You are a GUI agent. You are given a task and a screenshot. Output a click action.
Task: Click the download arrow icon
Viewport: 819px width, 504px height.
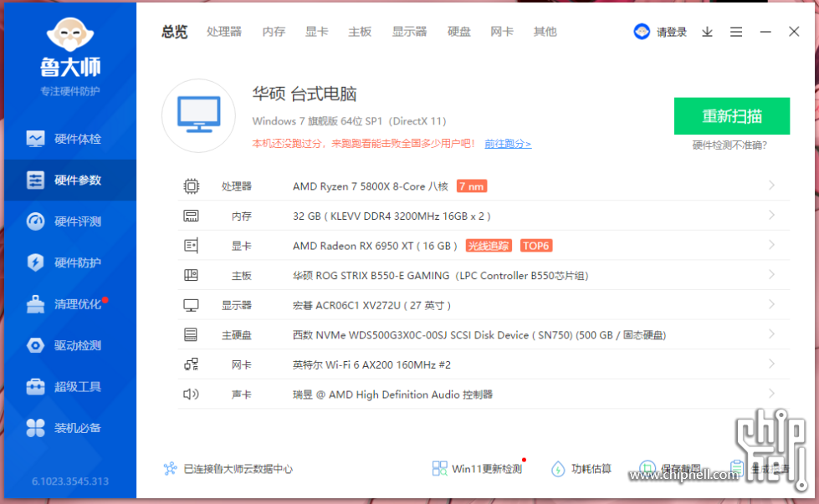coord(707,33)
